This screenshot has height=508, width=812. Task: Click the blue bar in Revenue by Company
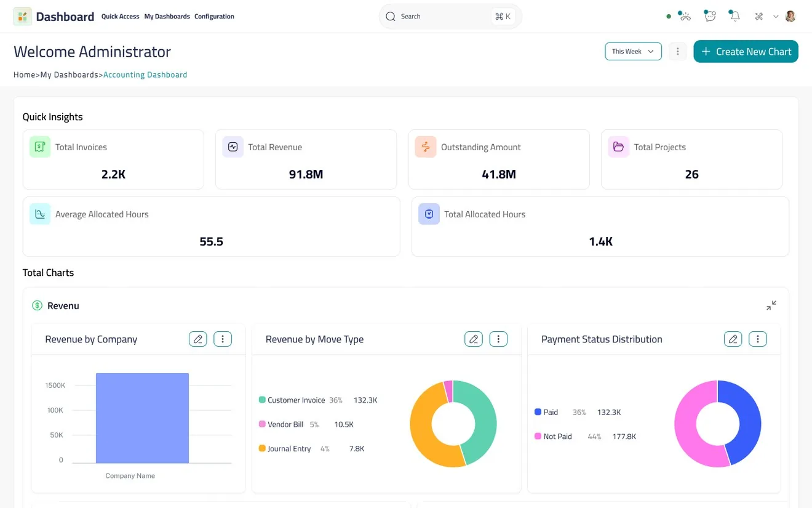pyautogui.click(x=142, y=418)
